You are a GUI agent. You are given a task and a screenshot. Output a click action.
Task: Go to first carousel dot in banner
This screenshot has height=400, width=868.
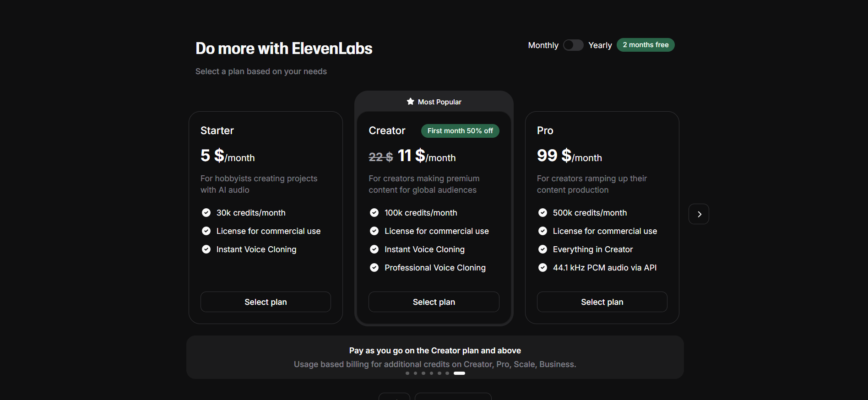point(407,373)
